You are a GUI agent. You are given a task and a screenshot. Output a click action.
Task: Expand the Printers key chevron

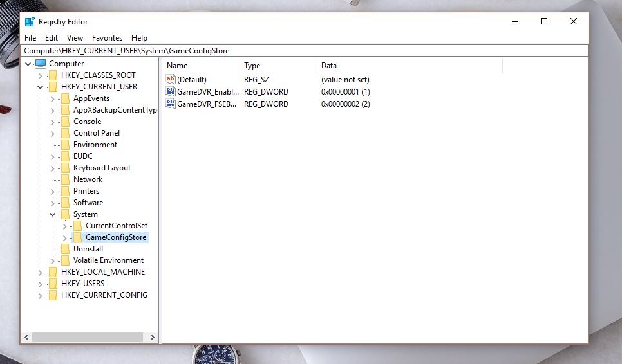52,191
